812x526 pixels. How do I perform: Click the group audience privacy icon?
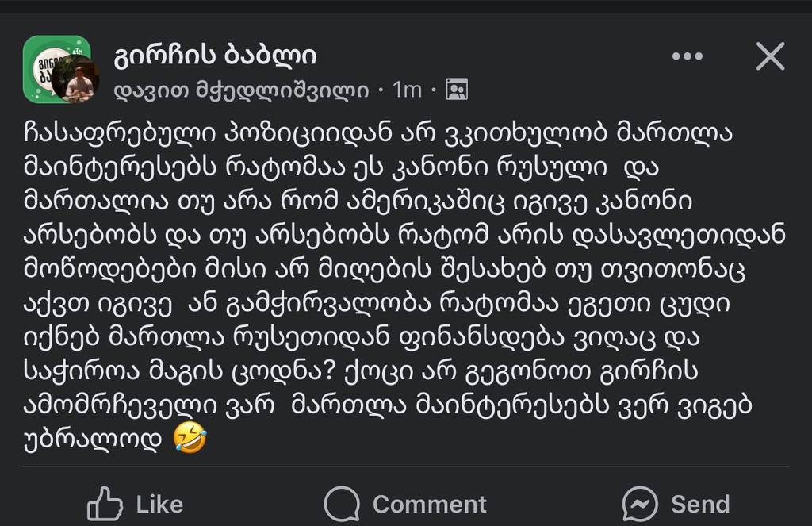[457, 90]
